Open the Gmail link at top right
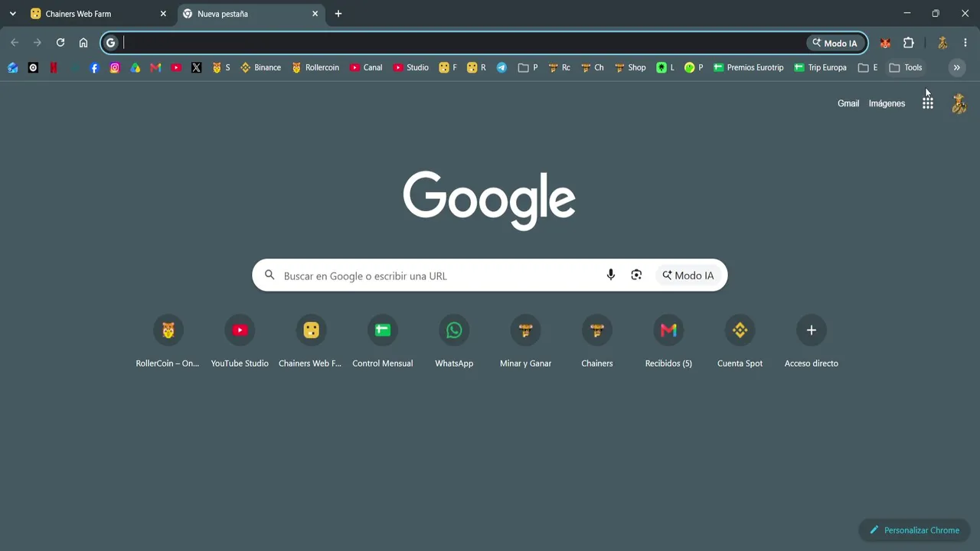Viewport: 980px width, 551px height. 848,103
